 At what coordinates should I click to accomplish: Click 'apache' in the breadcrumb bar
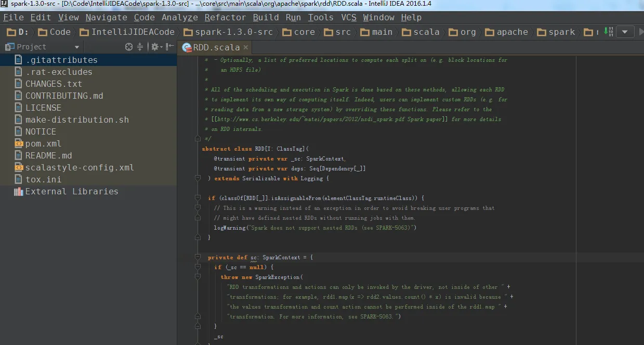point(512,32)
